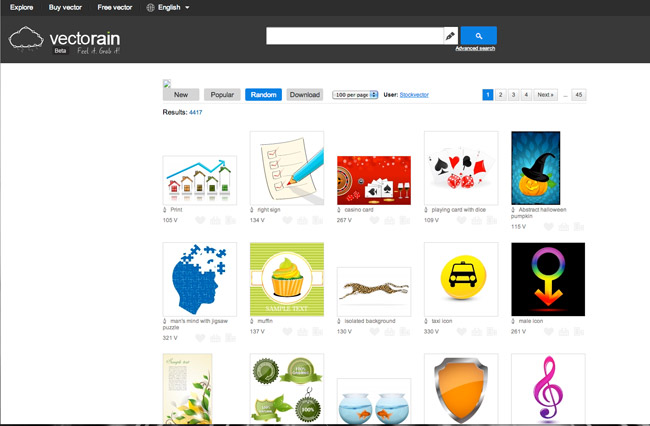Add casino card vector to basket

pos(389,220)
